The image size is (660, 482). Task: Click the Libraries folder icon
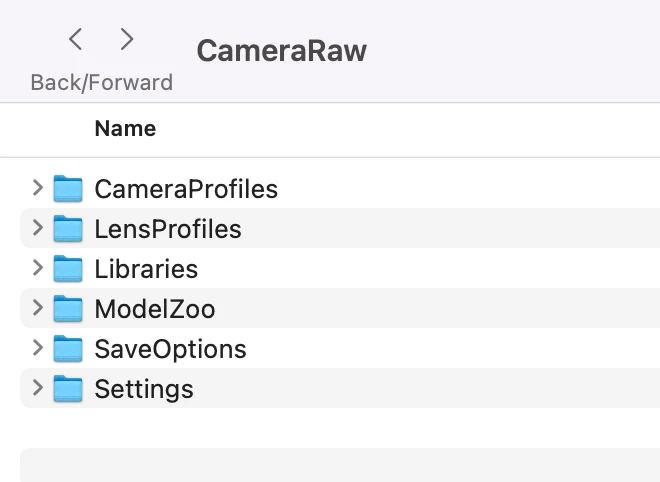click(67, 268)
